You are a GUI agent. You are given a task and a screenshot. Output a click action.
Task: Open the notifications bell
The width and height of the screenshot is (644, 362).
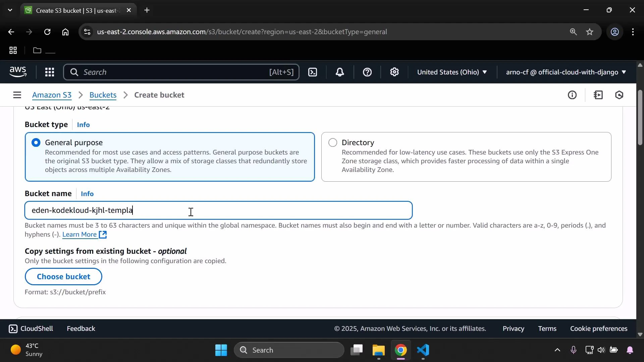click(x=340, y=72)
